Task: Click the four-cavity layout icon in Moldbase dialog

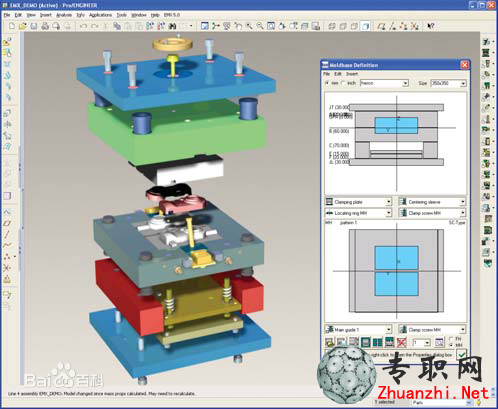Action: [x=377, y=342]
